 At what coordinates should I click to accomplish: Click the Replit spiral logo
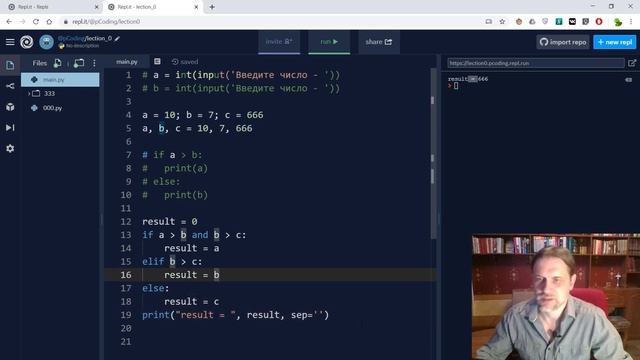pos(27,42)
